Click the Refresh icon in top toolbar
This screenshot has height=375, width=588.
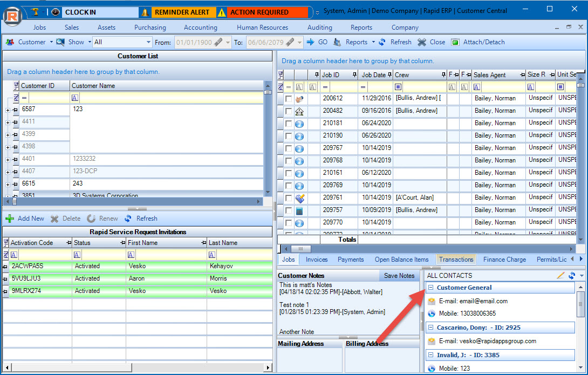[382, 42]
